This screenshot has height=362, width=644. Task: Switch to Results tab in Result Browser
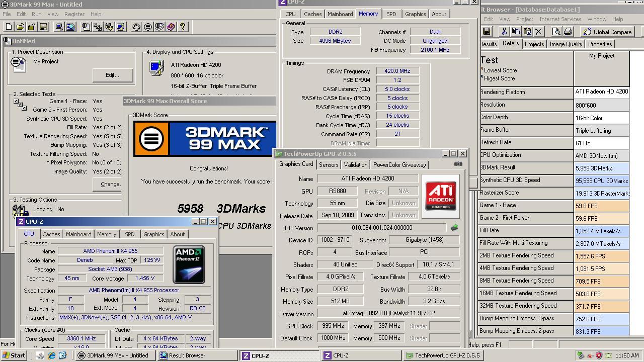(488, 44)
